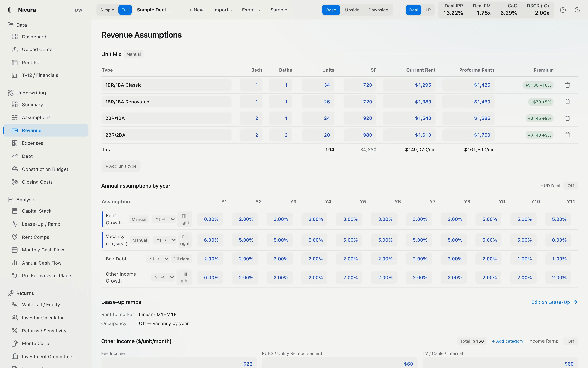
Task: Delete the 1BR/1BA Renovated unit row
Action: 567,101
